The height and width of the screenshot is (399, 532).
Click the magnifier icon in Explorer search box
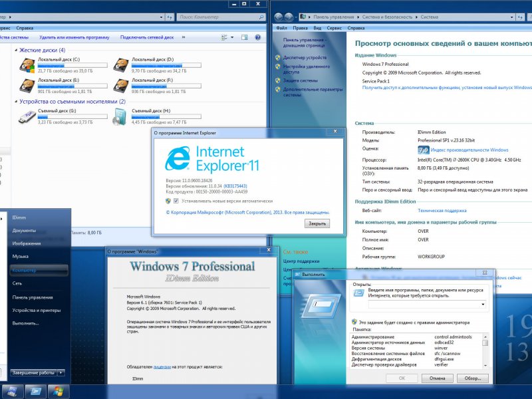pyautogui.click(x=261, y=17)
